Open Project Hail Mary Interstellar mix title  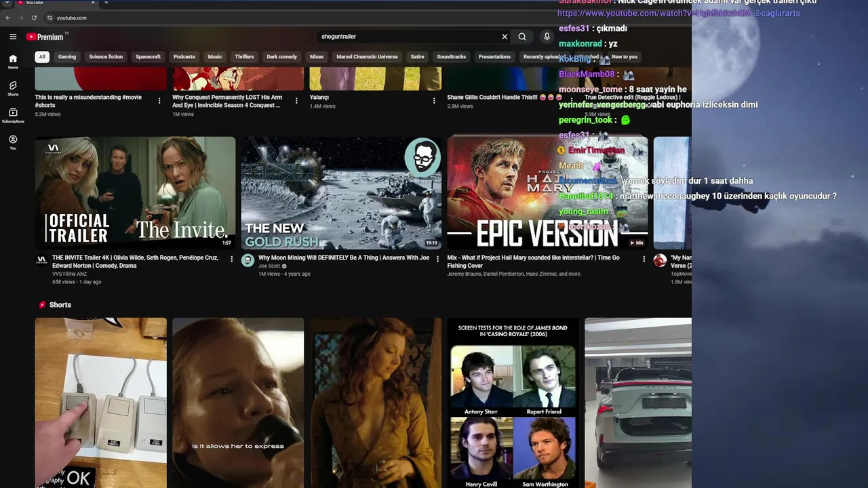click(x=534, y=262)
